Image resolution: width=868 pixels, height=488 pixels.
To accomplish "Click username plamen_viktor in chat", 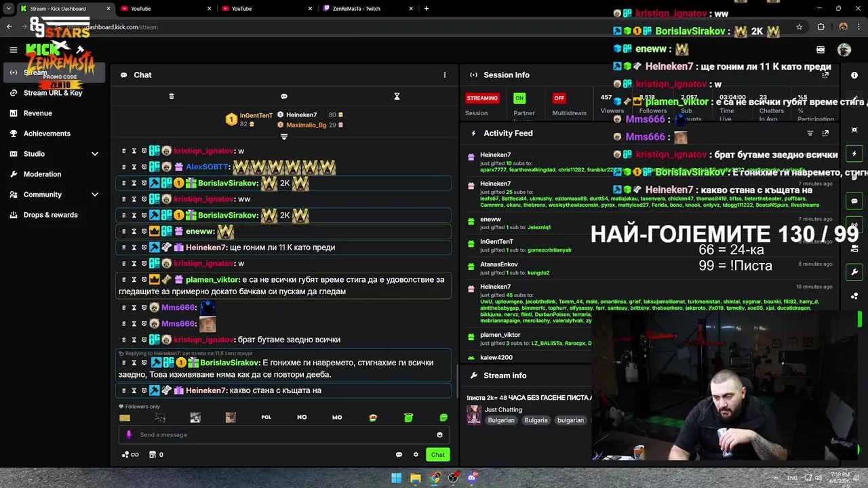I will [212, 279].
